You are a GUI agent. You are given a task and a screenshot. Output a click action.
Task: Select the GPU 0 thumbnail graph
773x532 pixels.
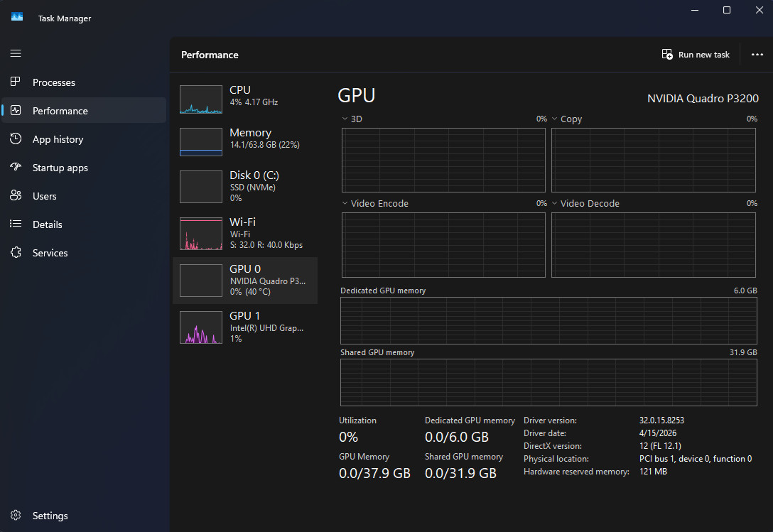pyautogui.click(x=201, y=281)
